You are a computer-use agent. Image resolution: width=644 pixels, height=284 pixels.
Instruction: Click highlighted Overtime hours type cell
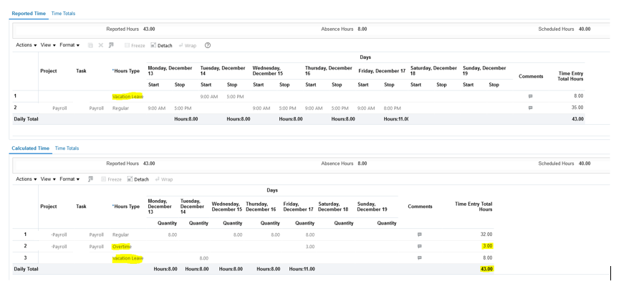[x=122, y=247]
